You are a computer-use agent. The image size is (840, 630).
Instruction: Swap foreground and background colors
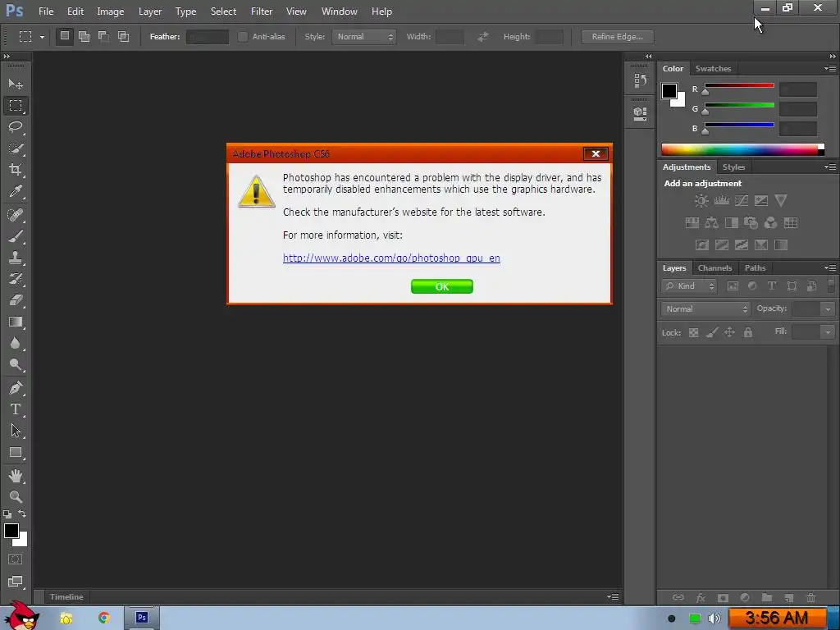click(22, 514)
